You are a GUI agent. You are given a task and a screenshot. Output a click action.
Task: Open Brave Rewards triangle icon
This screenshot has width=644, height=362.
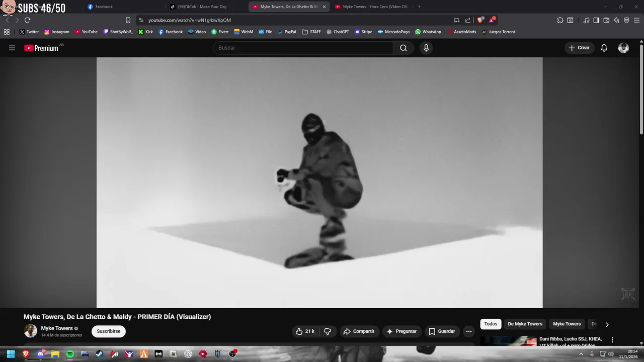pos(492,20)
